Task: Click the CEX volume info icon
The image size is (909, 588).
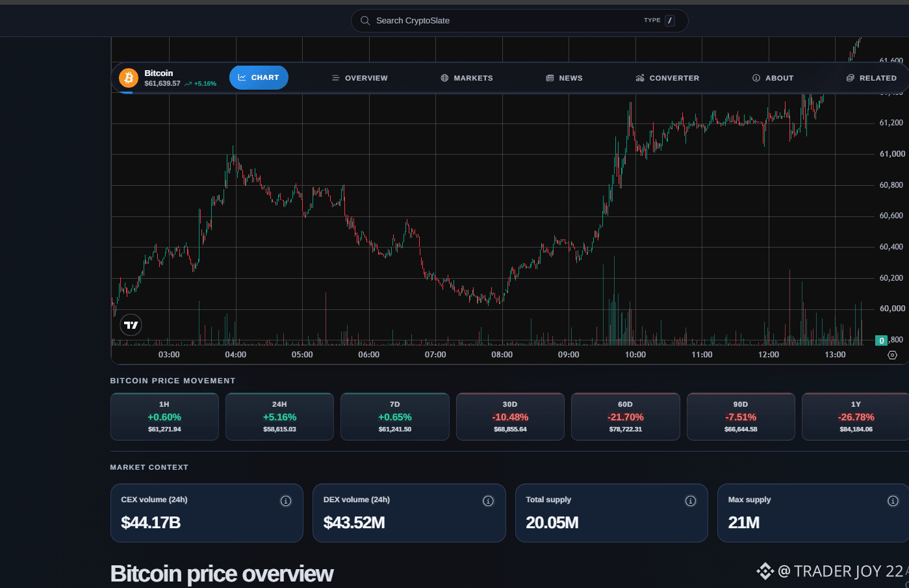Action: point(286,501)
